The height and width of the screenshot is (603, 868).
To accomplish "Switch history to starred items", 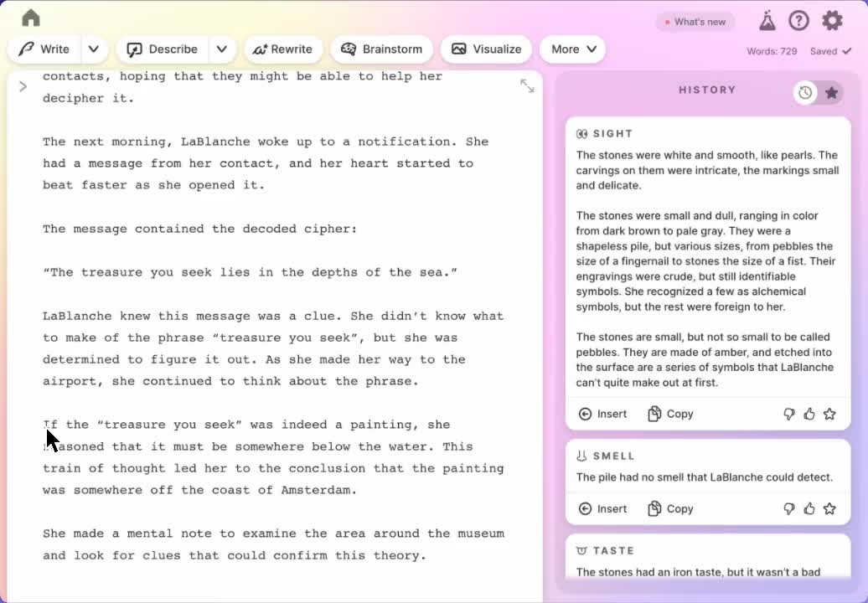I will pos(831,93).
